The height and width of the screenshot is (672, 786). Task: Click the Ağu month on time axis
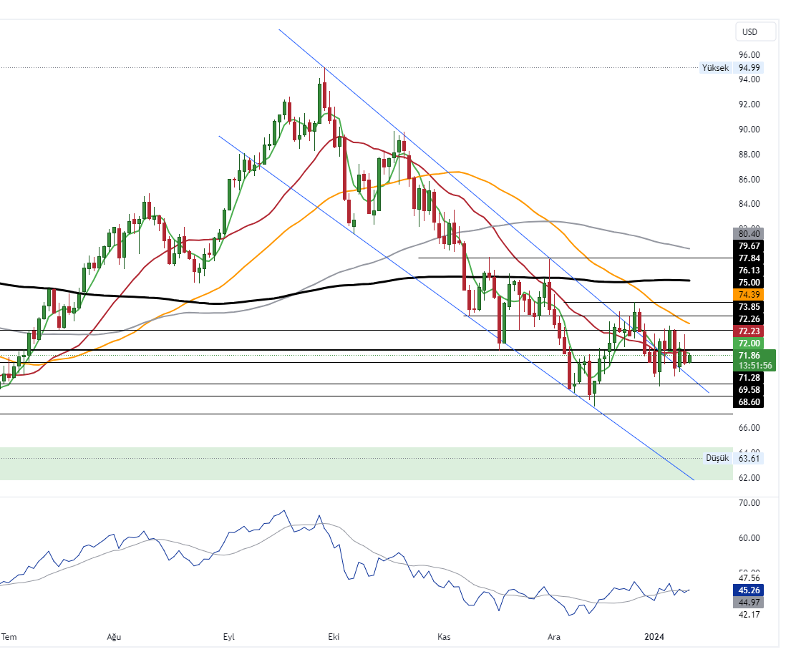[x=115, y=636]
